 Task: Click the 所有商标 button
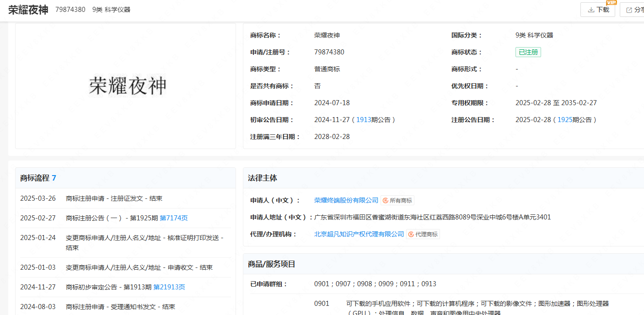pos(397,200)
